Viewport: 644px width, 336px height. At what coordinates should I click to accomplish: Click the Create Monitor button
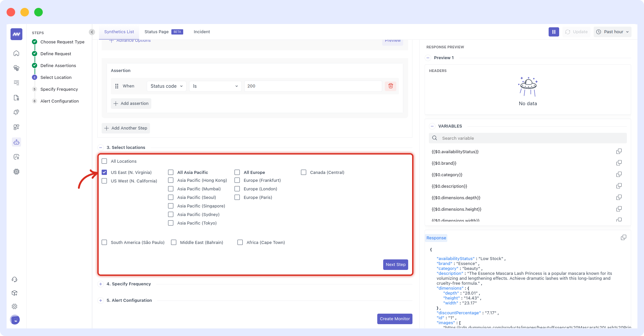pos(395,319)
